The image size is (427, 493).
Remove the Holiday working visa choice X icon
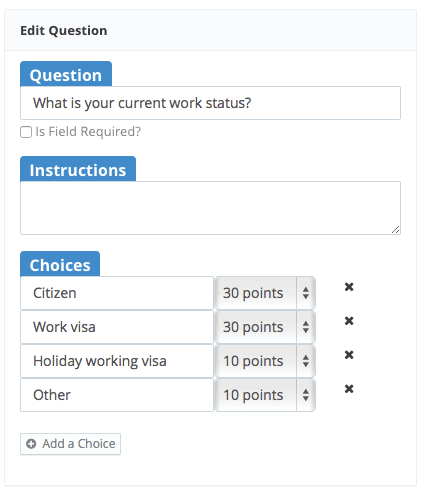(349, 355)
